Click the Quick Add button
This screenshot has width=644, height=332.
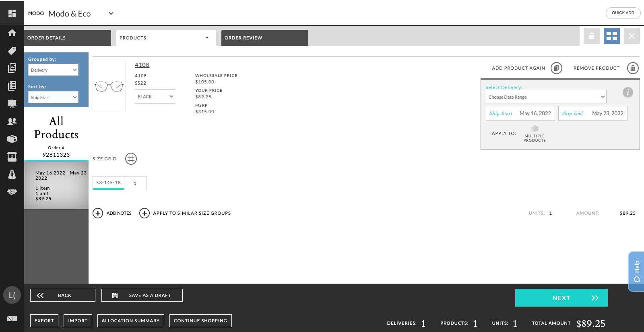tap(623, 13)
